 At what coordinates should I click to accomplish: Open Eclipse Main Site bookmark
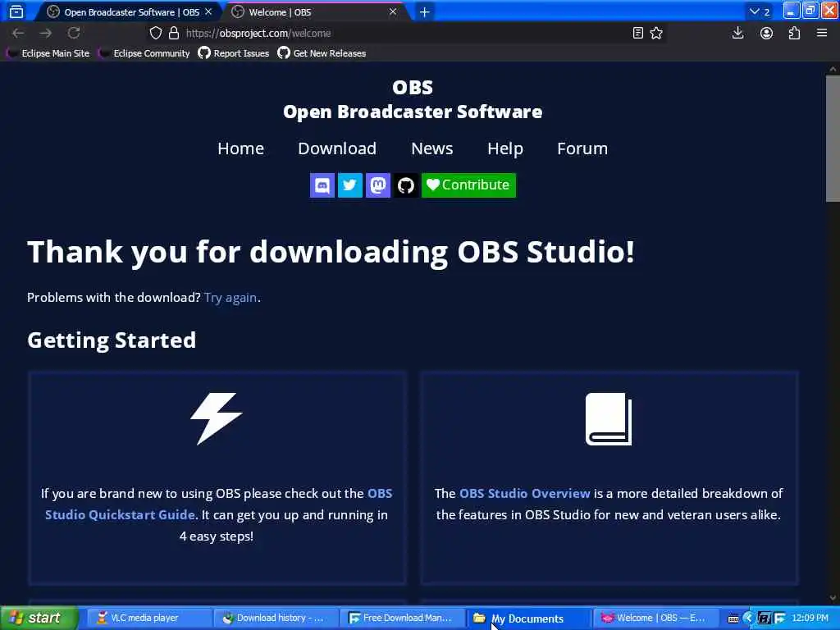pos(48,53)
